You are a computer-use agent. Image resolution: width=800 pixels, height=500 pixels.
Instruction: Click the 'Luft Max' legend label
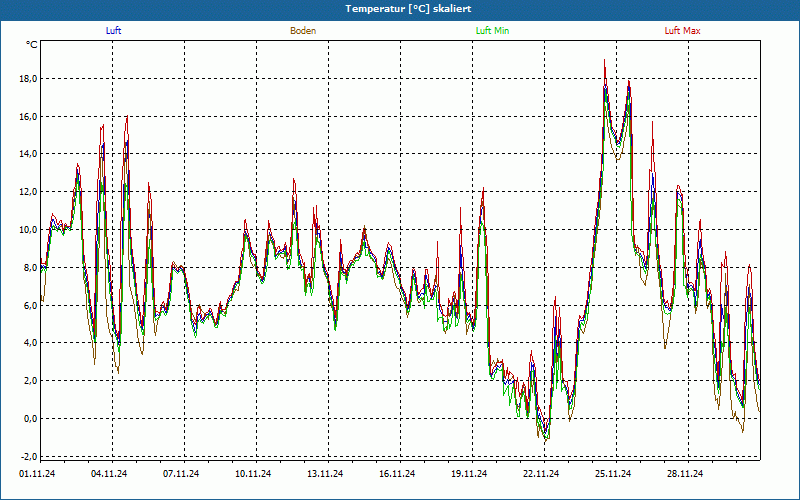[682, 31]
